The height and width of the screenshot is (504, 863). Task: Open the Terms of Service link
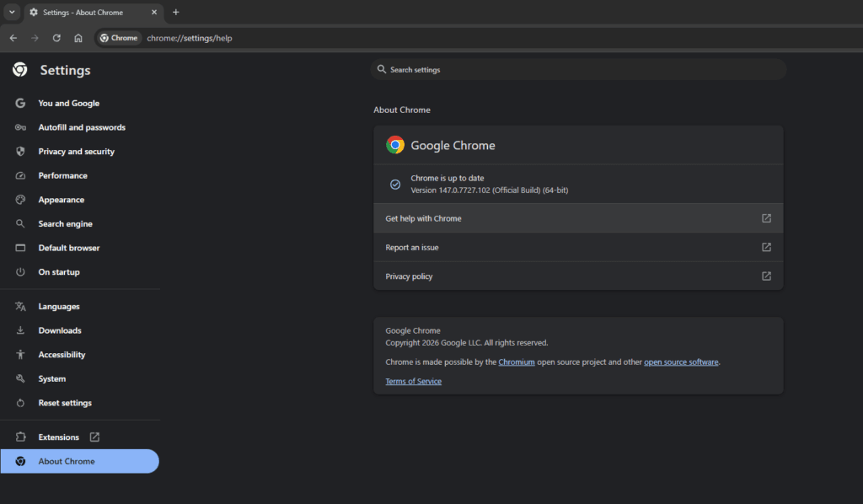click(x=413, y=382)
